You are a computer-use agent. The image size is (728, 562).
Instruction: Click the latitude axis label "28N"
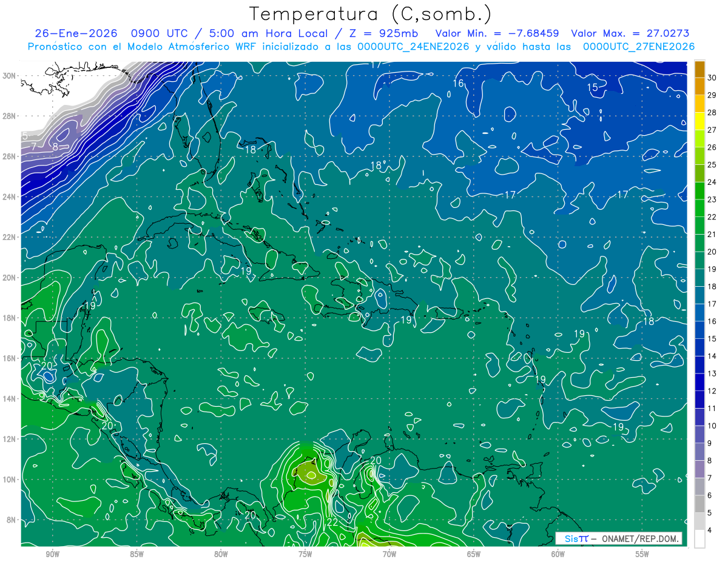(10, 116)
